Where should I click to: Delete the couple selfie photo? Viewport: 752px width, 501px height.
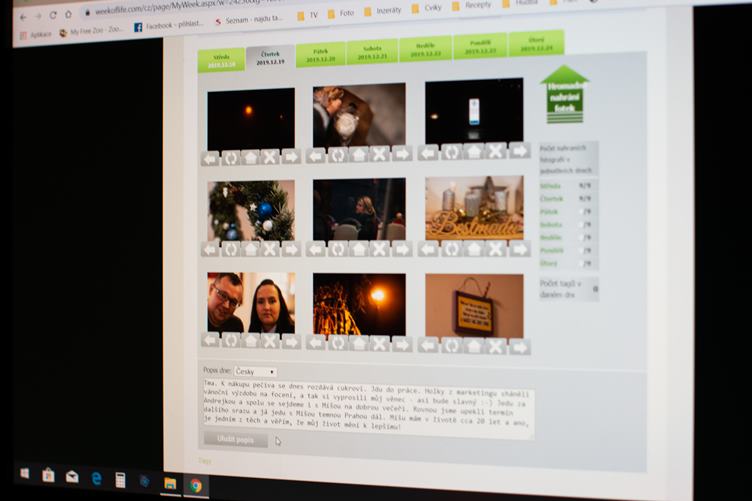[270, 341]
